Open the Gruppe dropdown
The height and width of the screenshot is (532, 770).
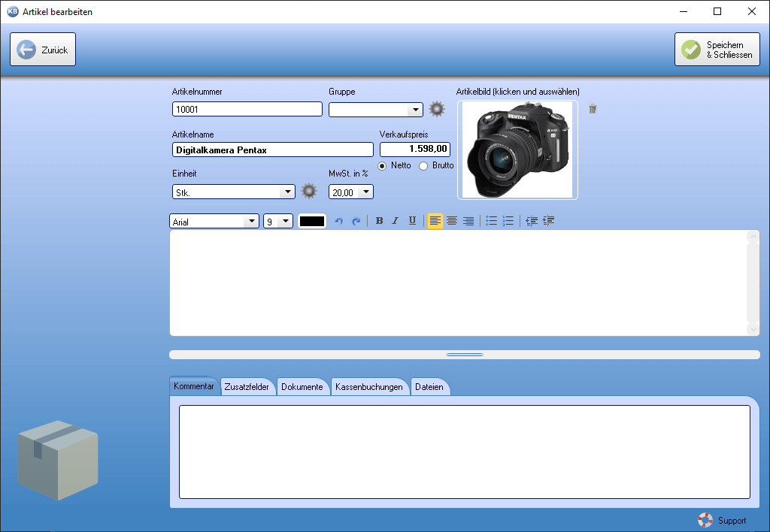pyautogui.click(x=415, y=110)
